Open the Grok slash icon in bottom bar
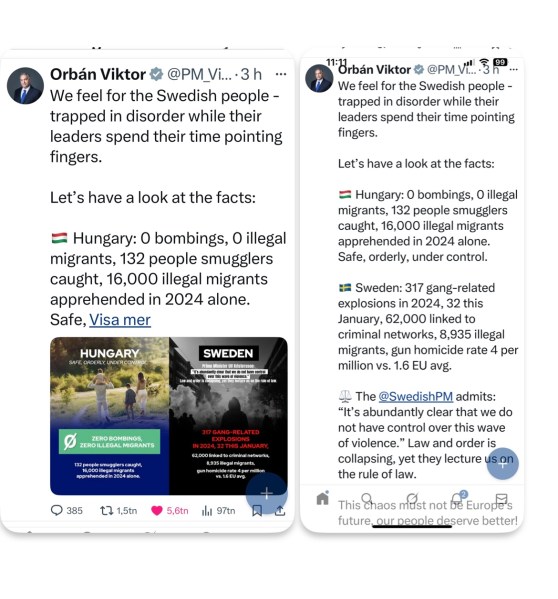The width and height of the screenshot is (558, 599). (412, 499)
